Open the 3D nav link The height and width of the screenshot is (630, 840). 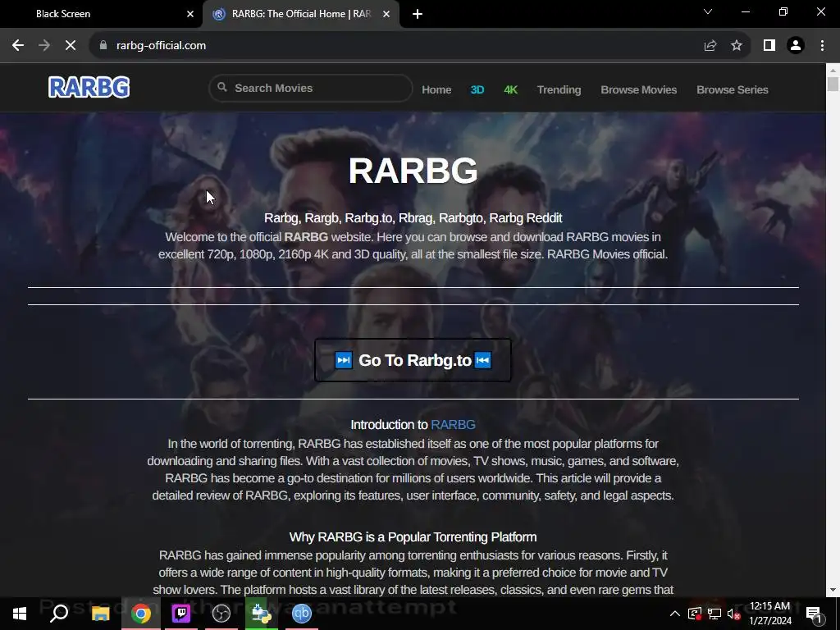pos(477,89)
